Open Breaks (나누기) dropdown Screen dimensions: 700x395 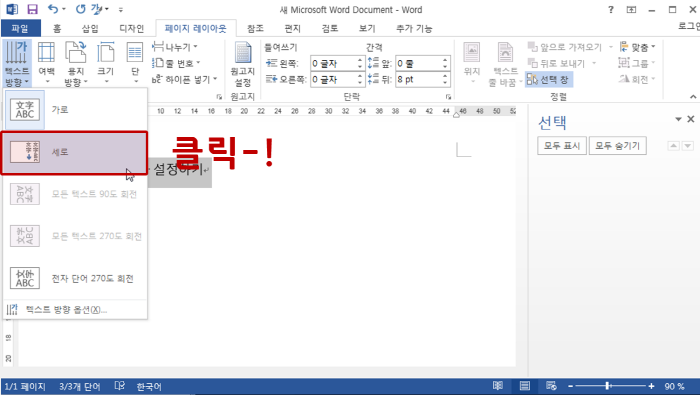pyautogui.click(x=175, y=47)
